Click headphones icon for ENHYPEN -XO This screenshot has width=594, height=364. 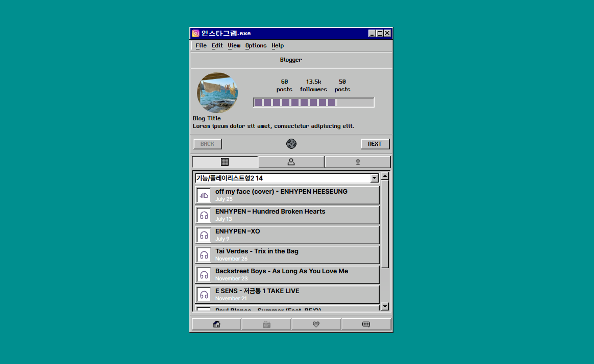pos(204,235)
